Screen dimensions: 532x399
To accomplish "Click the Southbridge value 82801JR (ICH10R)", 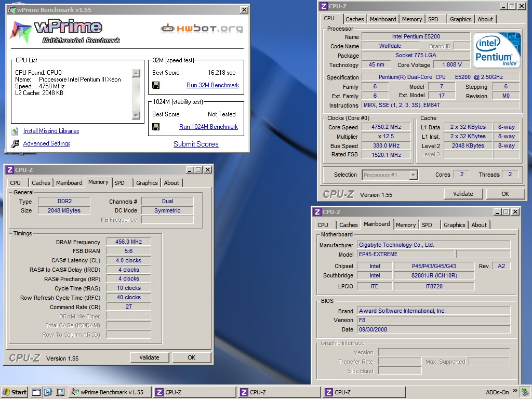I will tap(434, 275).
